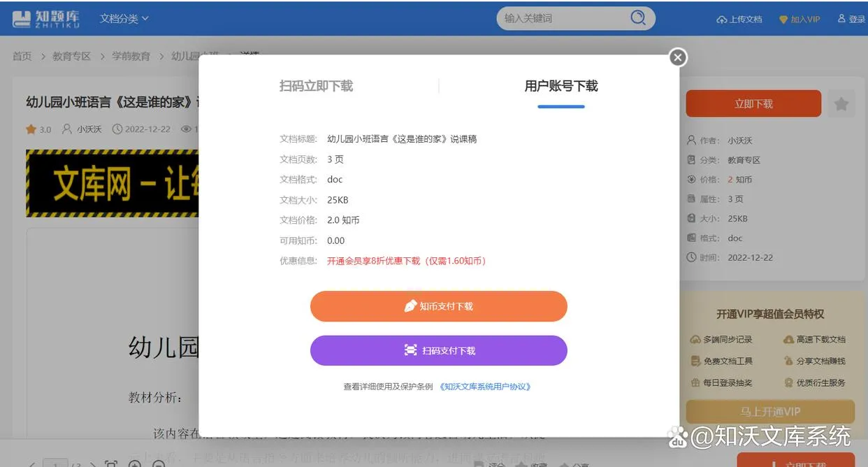
Task: Click the 加入VIP diamond link
Action: (x=800, y=20)
